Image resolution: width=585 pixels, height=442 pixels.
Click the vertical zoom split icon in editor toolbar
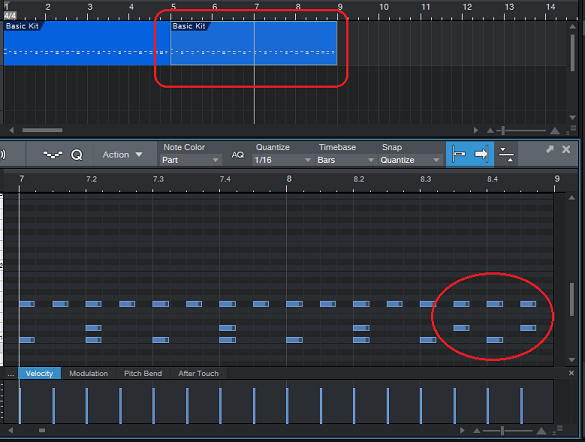(x=506, y=154)
